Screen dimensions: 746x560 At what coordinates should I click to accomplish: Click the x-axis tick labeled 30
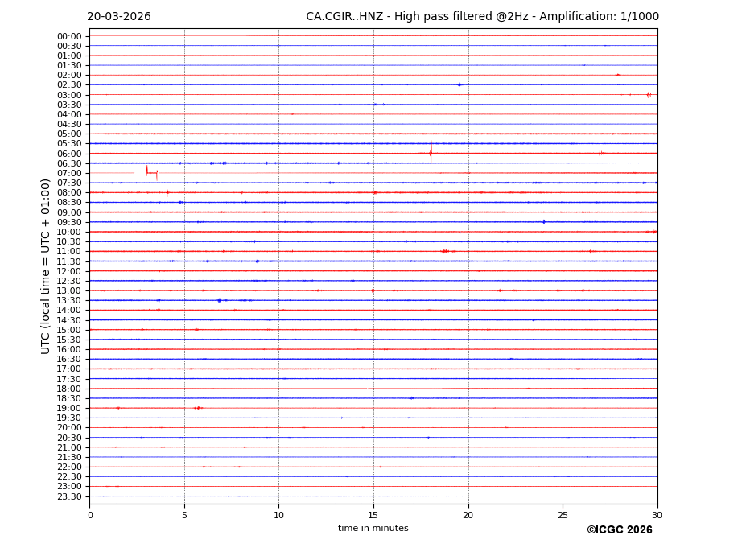click(x=657, y=514)
